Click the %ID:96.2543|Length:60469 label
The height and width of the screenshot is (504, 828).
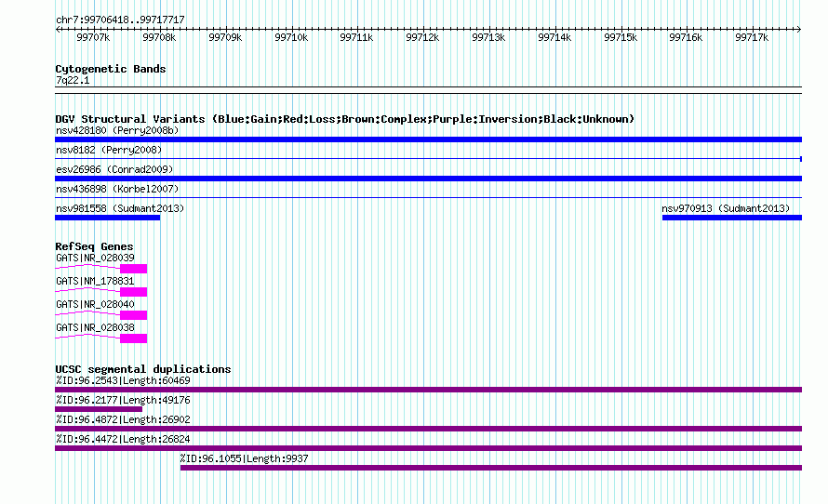123,380
